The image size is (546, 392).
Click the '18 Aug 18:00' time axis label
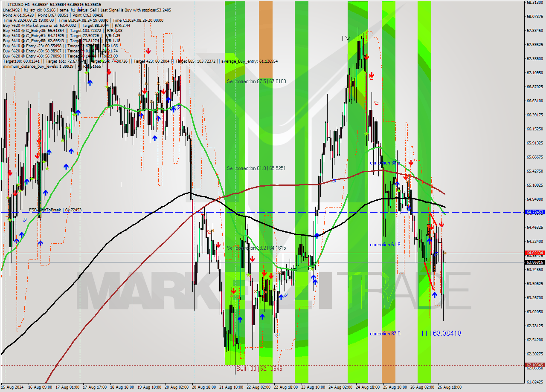[x=122, y=387]
